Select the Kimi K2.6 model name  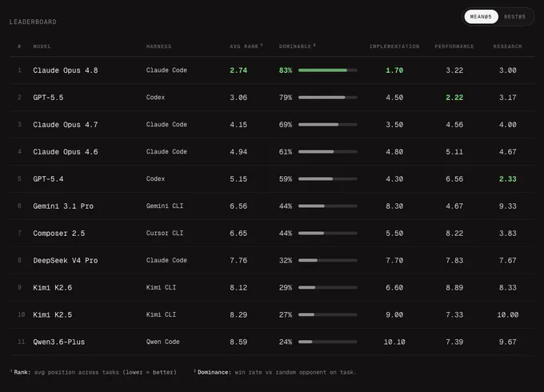pos(52,287)
